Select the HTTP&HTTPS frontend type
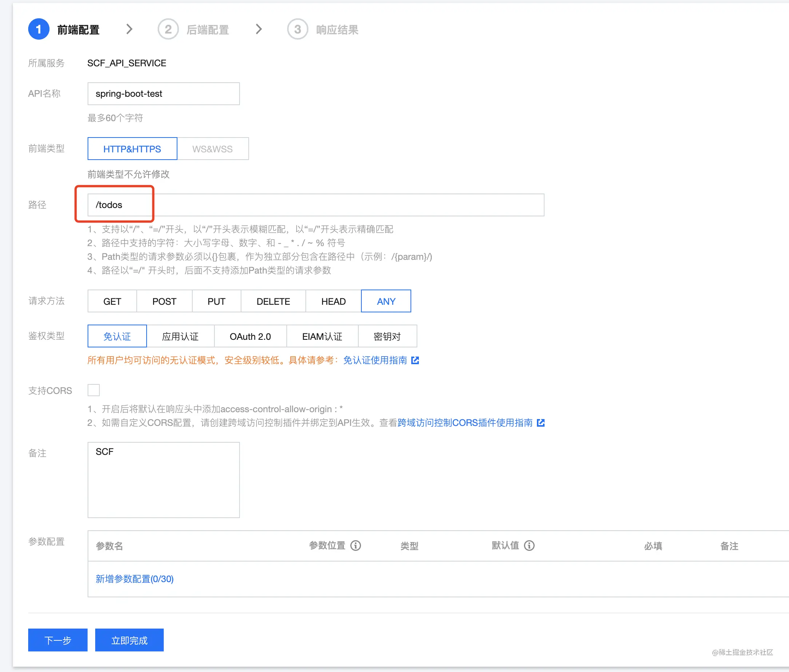The width and height of the screenshot is (789, 672). click(132, 149)
